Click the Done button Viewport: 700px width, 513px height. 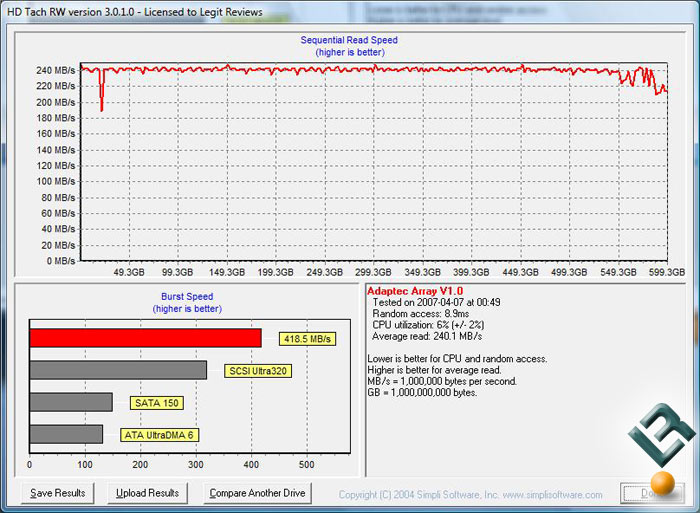(x=651, y=493)
